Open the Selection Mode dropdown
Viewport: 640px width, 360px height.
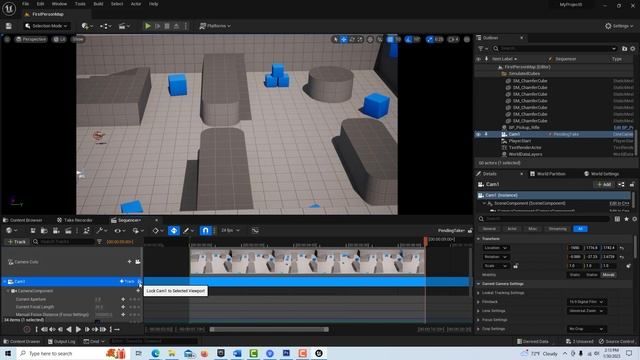pyautogui.click(x=46, y=26)
